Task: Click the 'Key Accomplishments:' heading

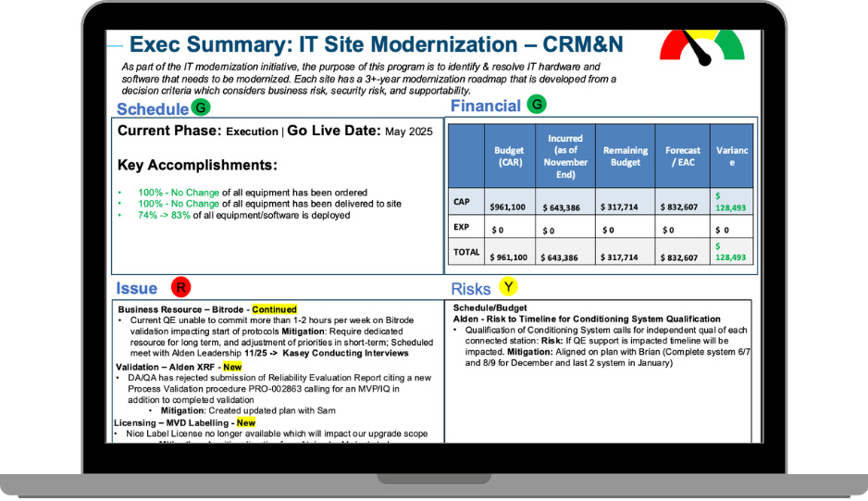Action: pyautogui.click(x=197, y=165)
